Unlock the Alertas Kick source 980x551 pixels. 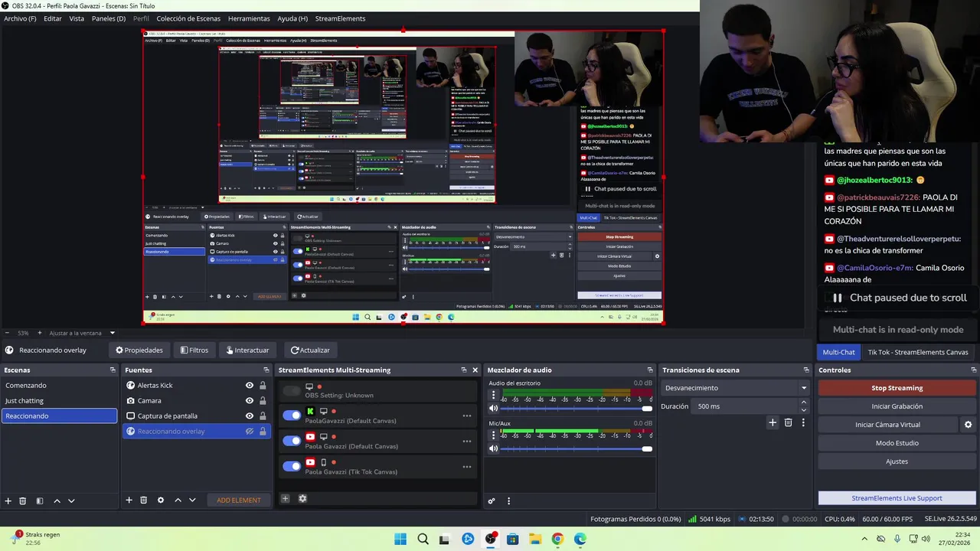(263, 386)
